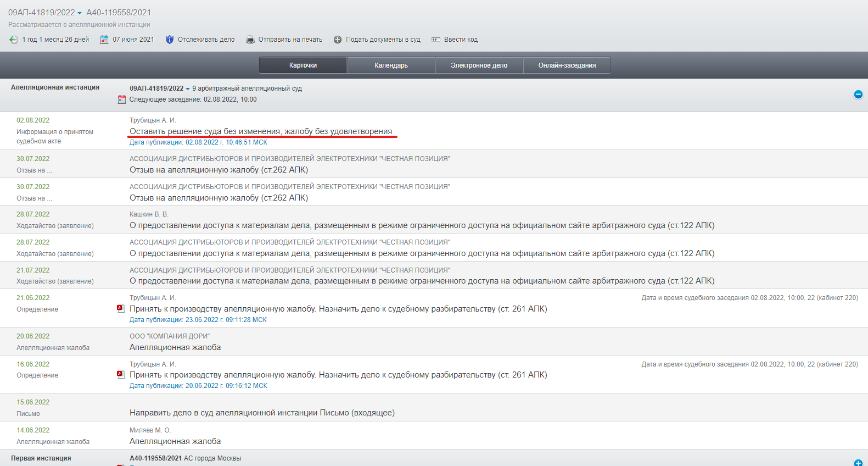Open dropdown arrow next to 09АП-41819/2022 header
This screenshot has height=466, width=868.
(x=80, y=13)
